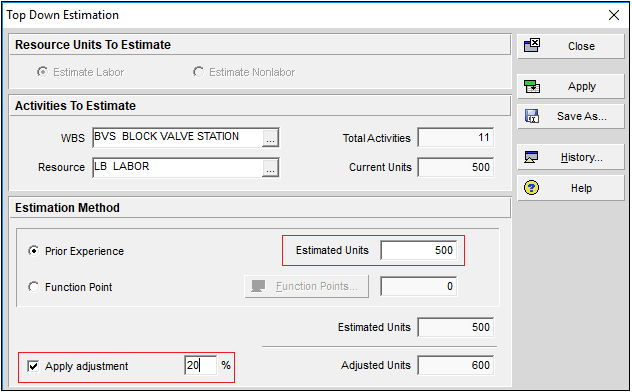Click the Adjusted Units label
This screenshot has width=632, height=392.
376,365
